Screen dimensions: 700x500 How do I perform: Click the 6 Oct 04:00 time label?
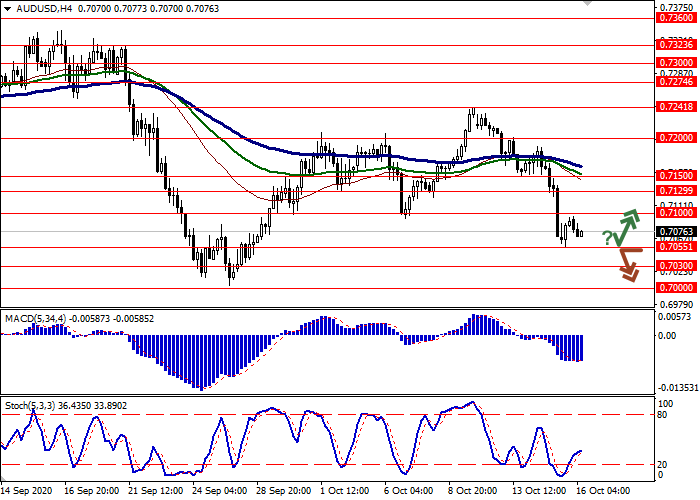pos(408,491)
